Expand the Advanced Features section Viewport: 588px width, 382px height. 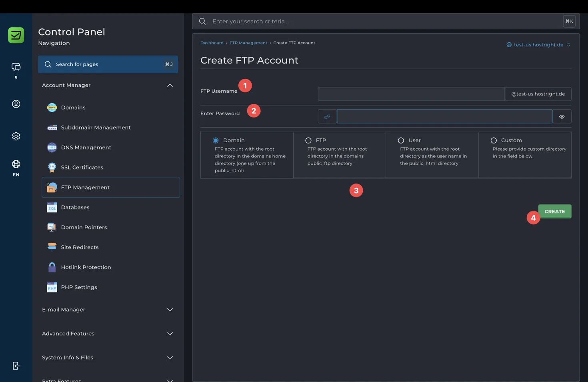coord(170,334)
